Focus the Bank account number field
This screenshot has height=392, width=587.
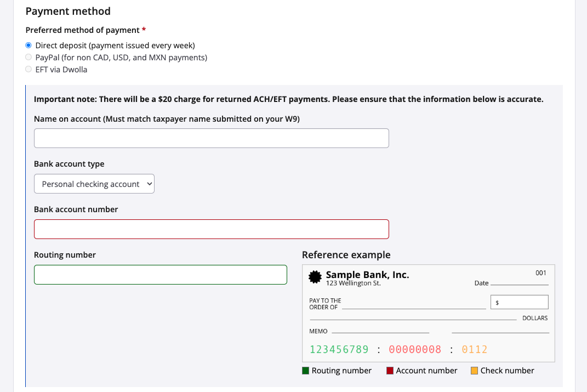(x=211, y=229)
